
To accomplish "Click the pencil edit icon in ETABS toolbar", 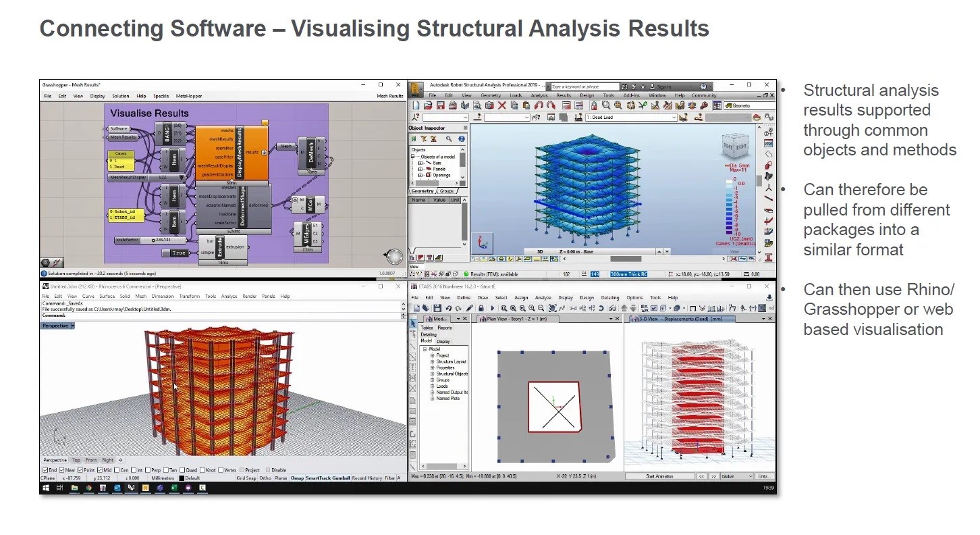I will pyautogui.click(x=470, y=309).
